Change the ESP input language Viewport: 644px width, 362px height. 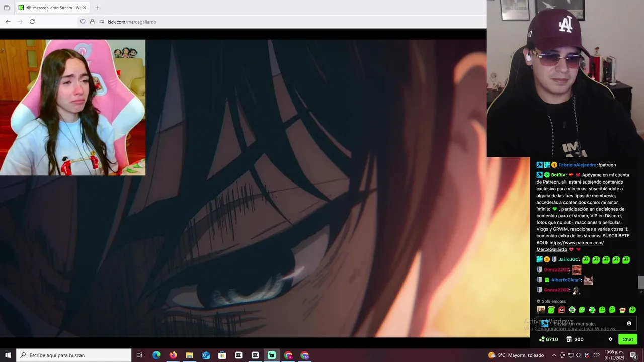tap(596, 355)
